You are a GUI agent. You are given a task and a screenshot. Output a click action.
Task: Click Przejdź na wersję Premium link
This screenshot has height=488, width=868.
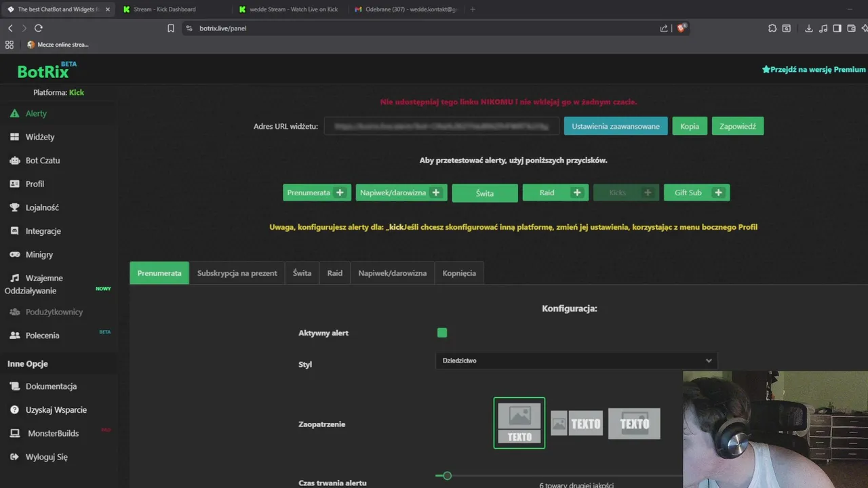814,69
